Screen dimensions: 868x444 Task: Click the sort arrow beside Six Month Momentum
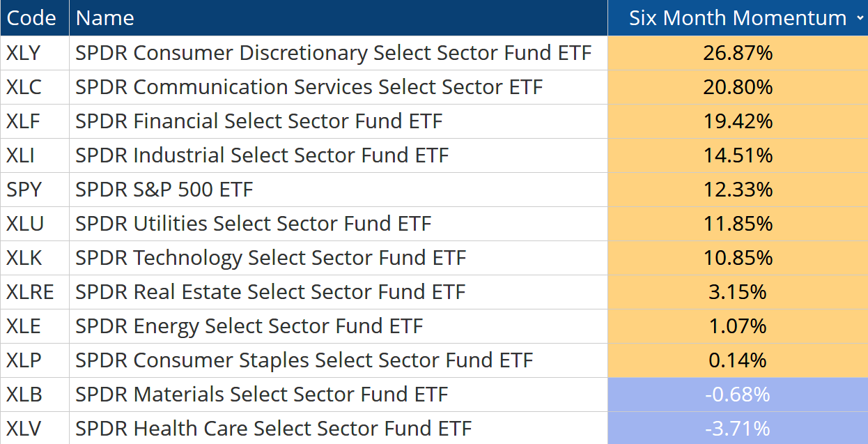pos(860,19)
